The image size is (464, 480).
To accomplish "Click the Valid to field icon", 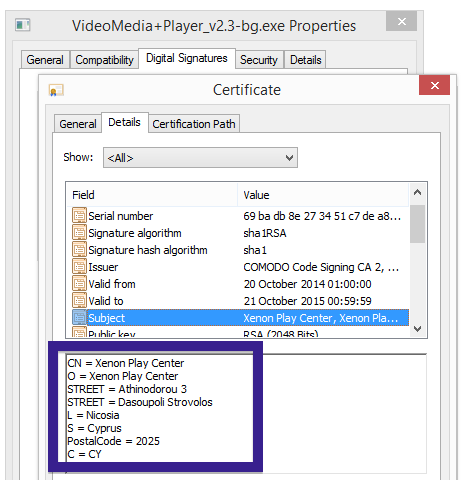I will pos(79,301).
